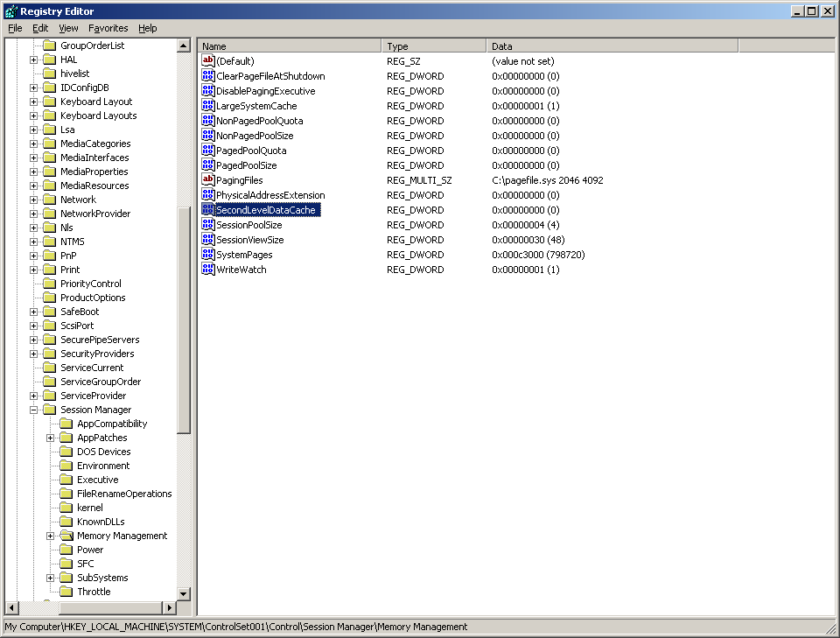
Task: Select the AppCompatibility key
Action: click(x=112, y=424)
